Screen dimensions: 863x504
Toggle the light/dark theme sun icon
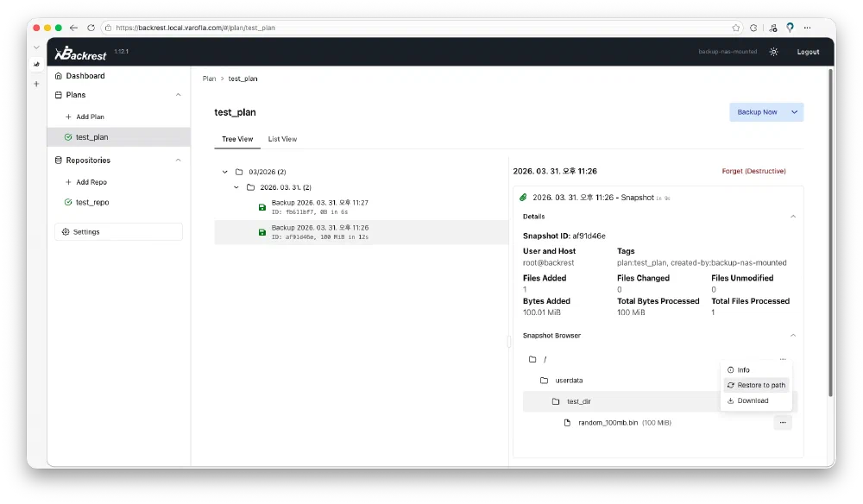[x=773, y=52]
